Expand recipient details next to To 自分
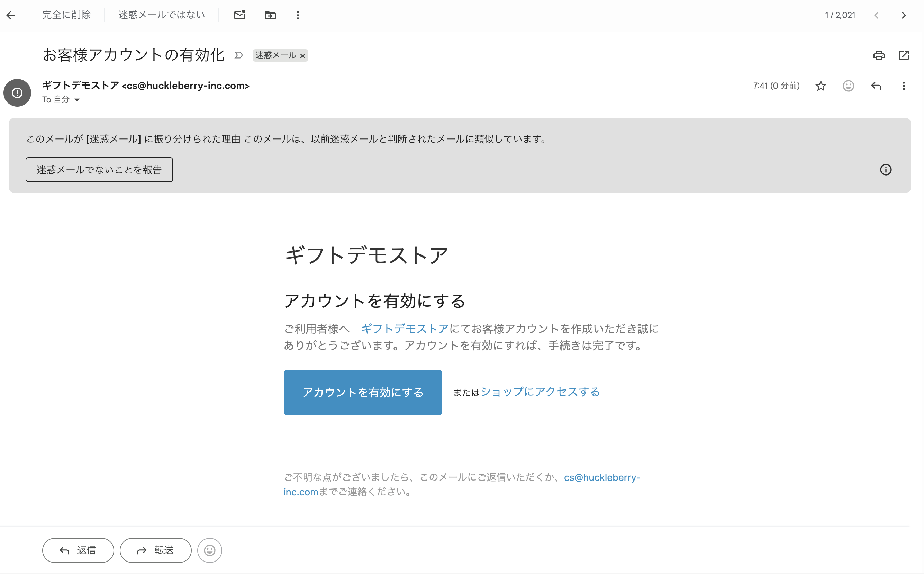Viewport: 924px width, 574px height. (77, 100)
